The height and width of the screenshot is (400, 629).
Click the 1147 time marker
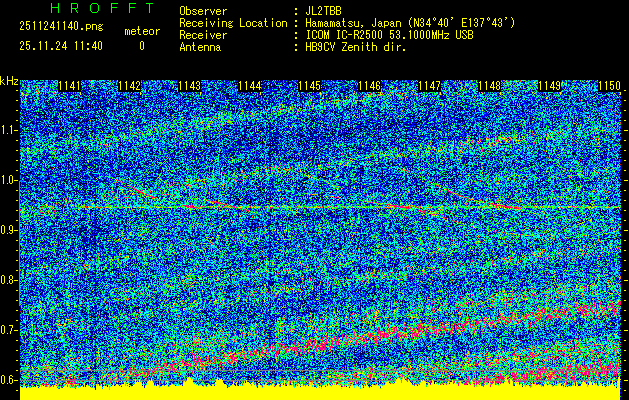pyautogui.click(x=429, y=87)
